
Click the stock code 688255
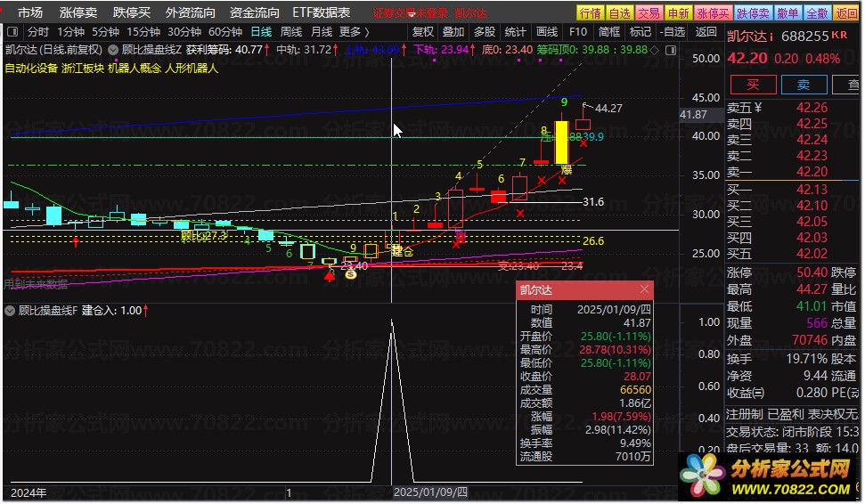pyautogui.click(x=805, y=37)
